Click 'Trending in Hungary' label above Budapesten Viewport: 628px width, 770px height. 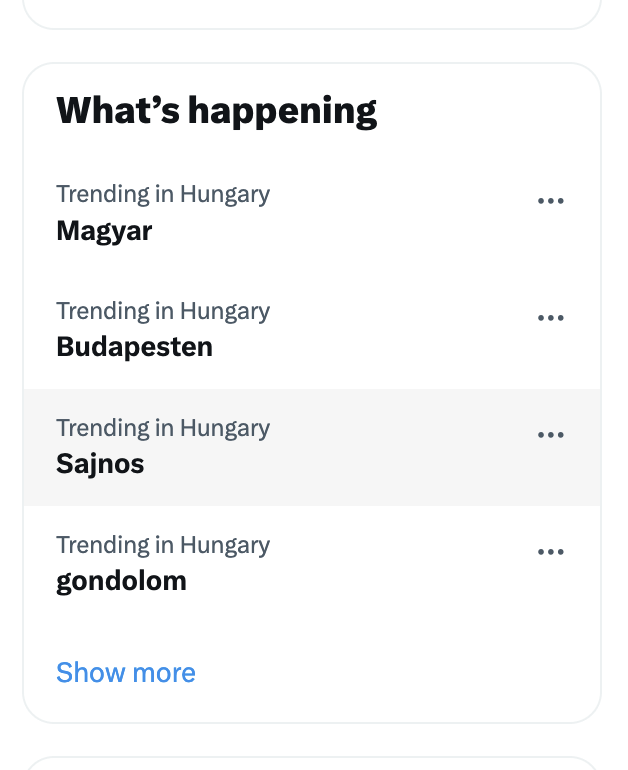163,311
